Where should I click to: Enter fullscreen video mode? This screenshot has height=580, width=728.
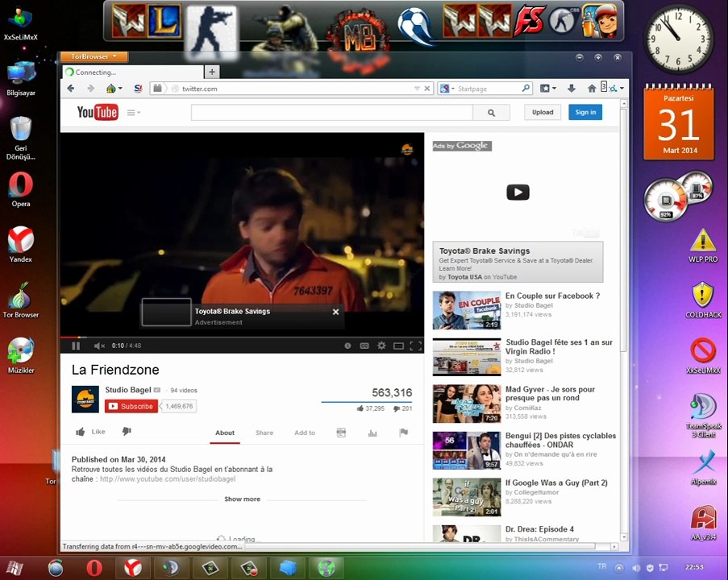(x=415, y=346)
